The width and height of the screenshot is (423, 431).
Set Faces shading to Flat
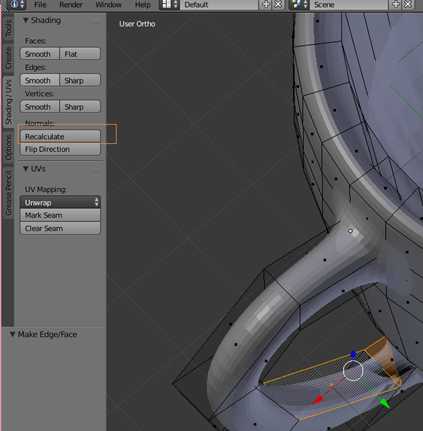(x=80, y=54)
